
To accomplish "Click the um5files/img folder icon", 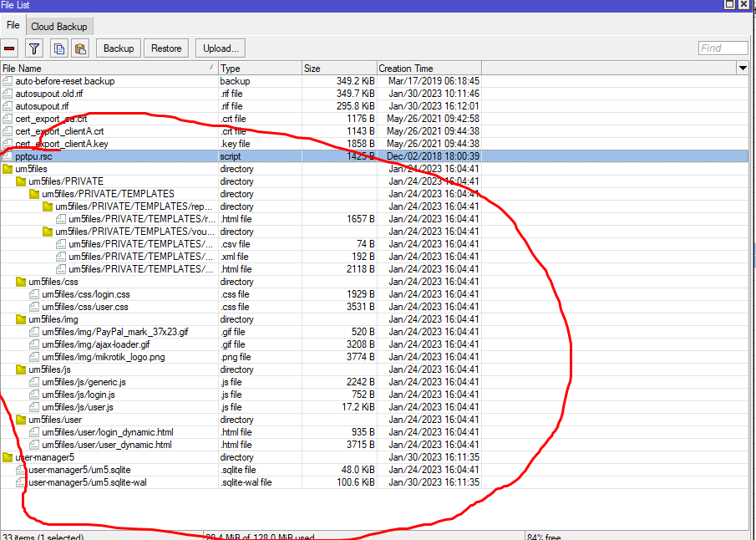I will [21, 319].
